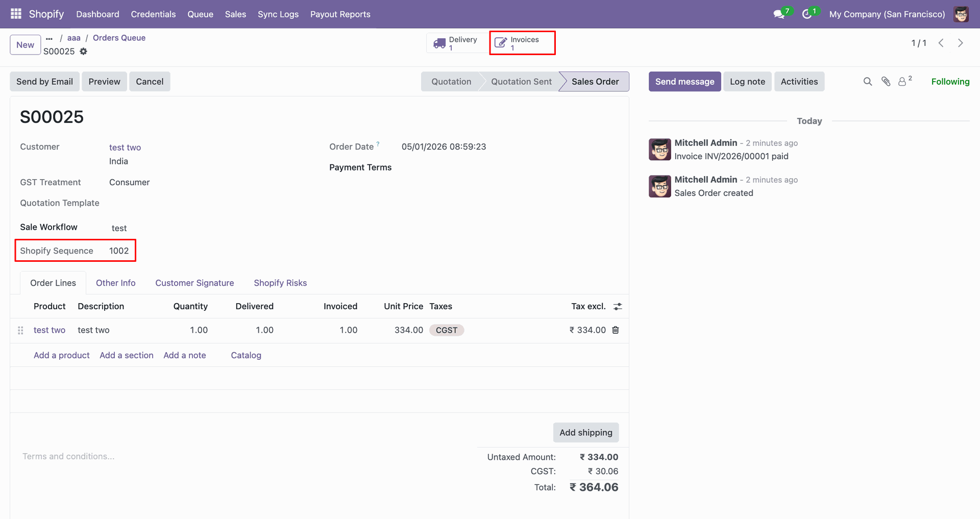
Task: Click the Preview button
Action: (x=104, y=82)
